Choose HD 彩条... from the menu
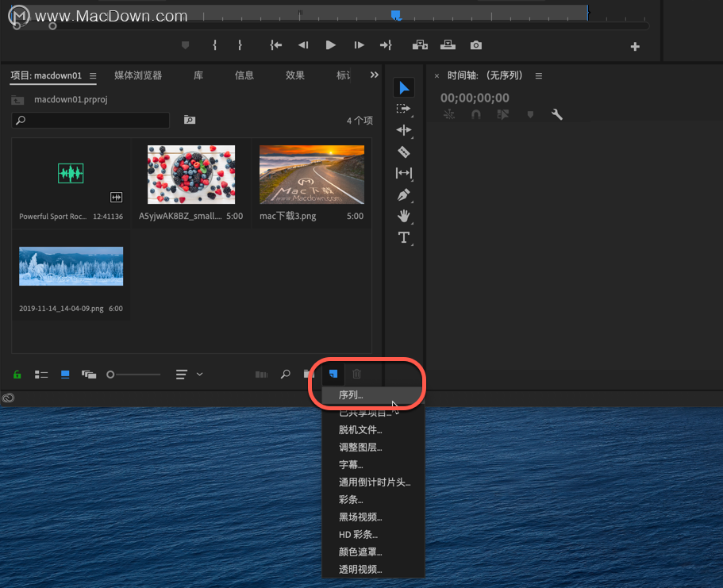 point(372,535)
